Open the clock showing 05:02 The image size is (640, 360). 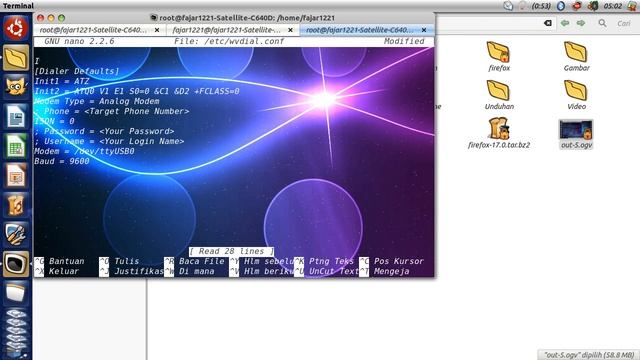click(613, 6)
